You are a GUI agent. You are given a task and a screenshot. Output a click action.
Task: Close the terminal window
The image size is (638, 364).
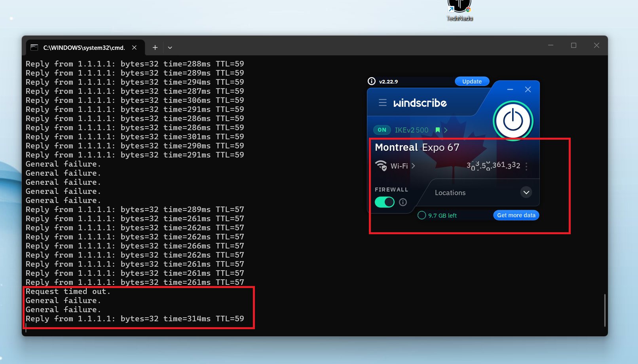tap(596, 45)
